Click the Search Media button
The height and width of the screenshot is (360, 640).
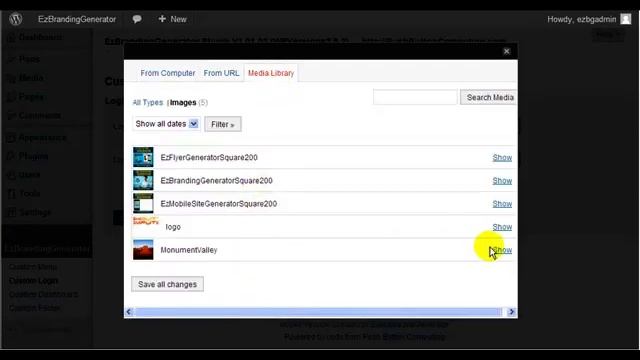pos(490,97)
